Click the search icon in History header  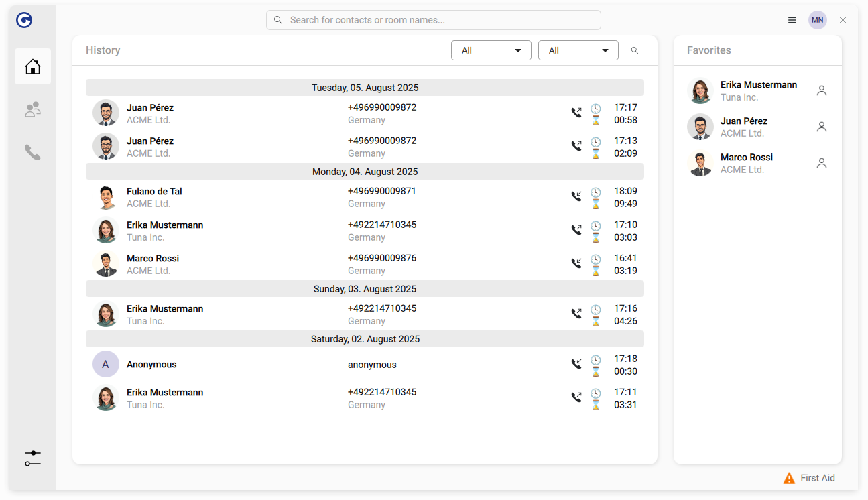coord(635,50)
